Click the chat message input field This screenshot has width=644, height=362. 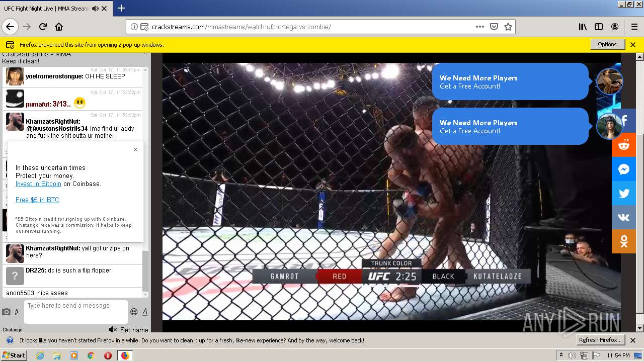(75, 312)
